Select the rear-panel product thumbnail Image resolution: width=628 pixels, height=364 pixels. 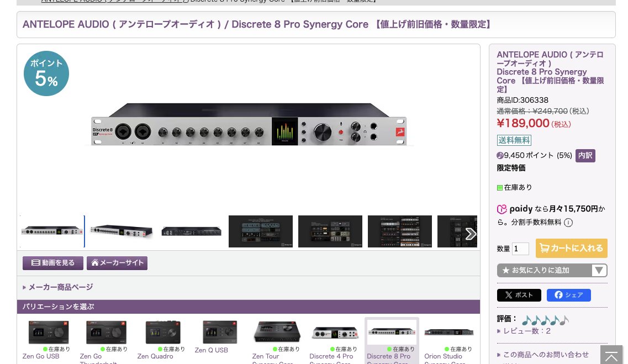pyautogui.click(x=191, y=231)
